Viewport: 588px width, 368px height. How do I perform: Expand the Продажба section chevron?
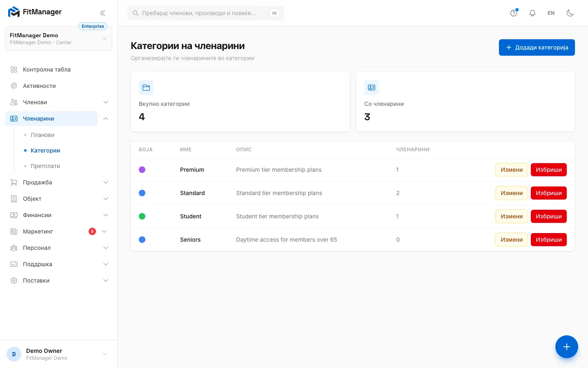pyautogui.click(x=106, y=182)
